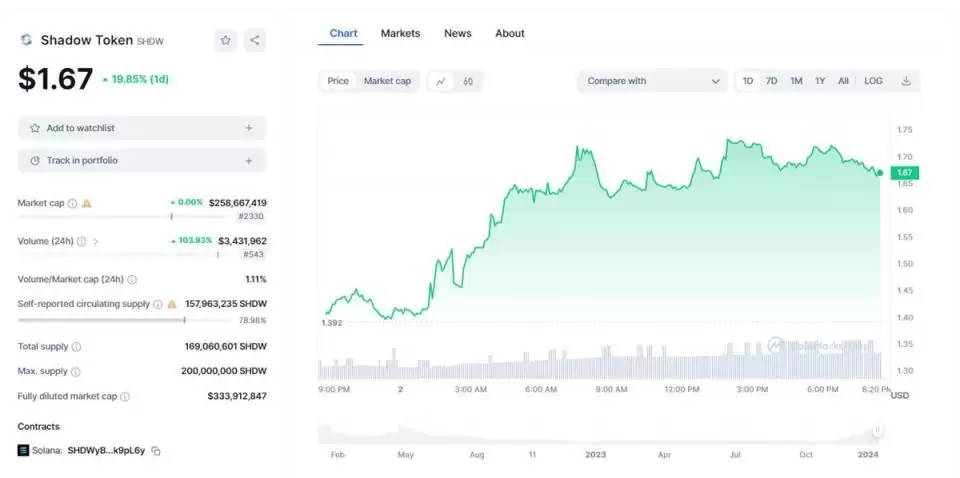Open Market cap info tooltip icon
This screenshot has width=960, height=478.
click(73, 203)
